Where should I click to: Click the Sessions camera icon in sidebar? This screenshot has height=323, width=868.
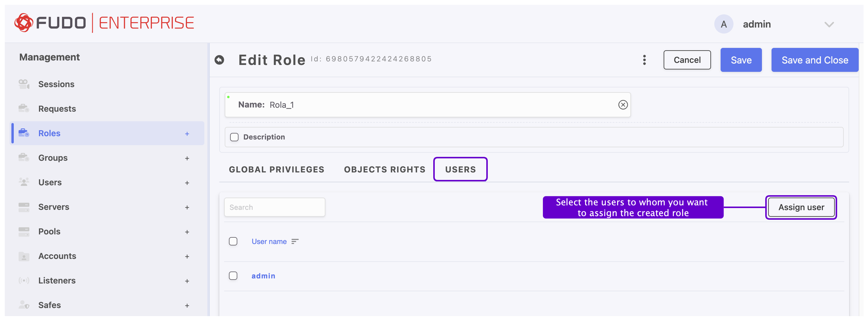tap(24, 84)
